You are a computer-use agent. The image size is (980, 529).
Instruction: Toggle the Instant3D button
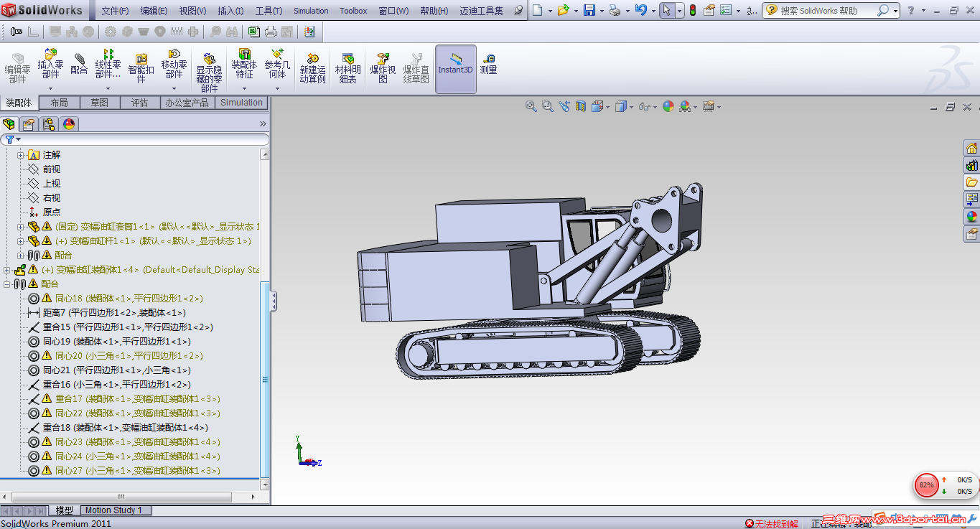pyautogui.click(x=455, y=65)
